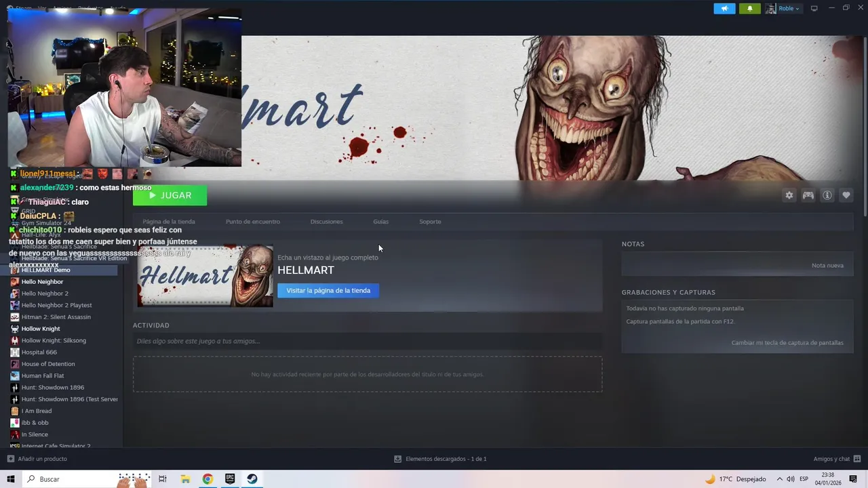Open the green notifications bell
The image size is (868, 488).
749,8
